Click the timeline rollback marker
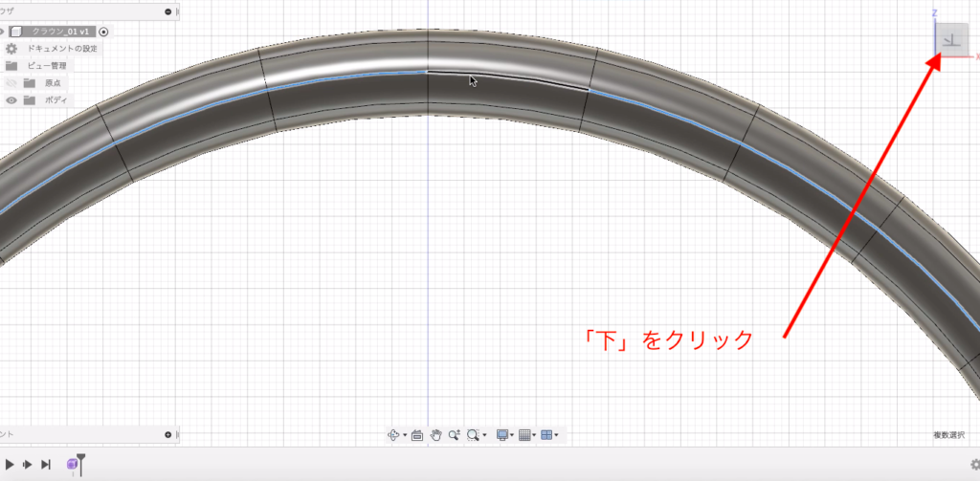The width and height of the screenshot is (980, 481). pos(80,465)
